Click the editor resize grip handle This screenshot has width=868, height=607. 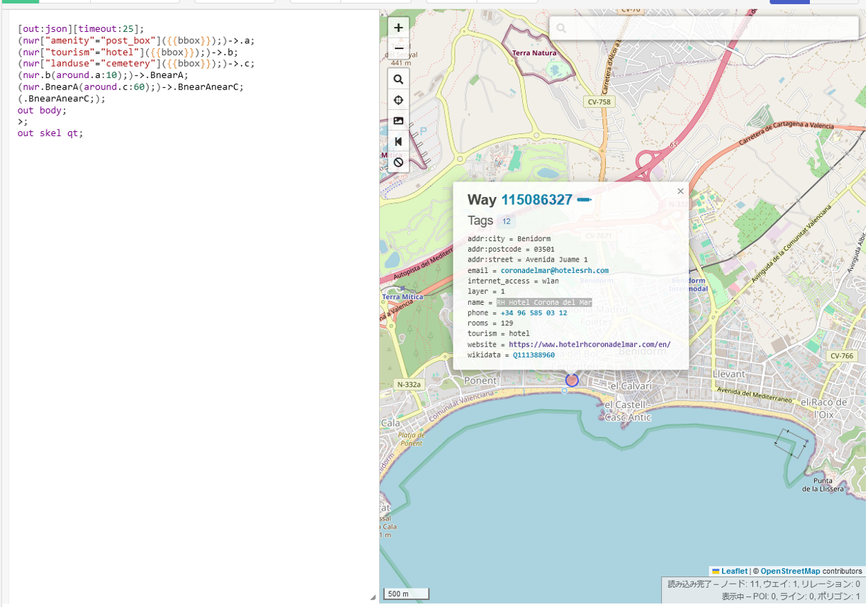pos(373,597)
